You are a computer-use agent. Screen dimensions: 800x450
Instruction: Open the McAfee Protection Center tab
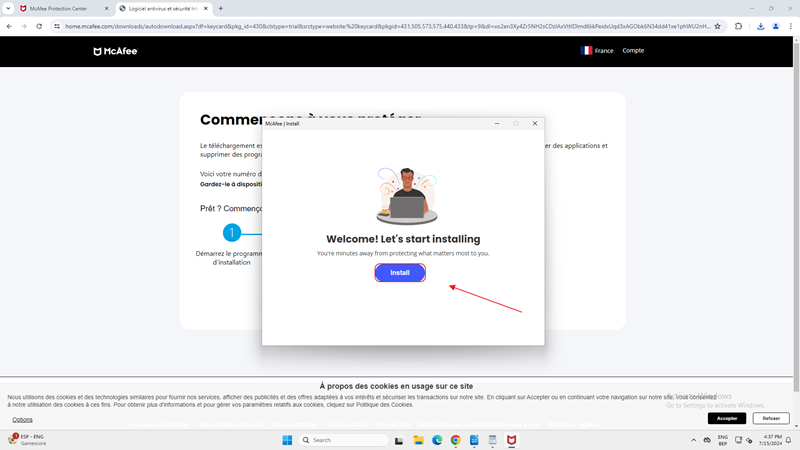(64, 9)
